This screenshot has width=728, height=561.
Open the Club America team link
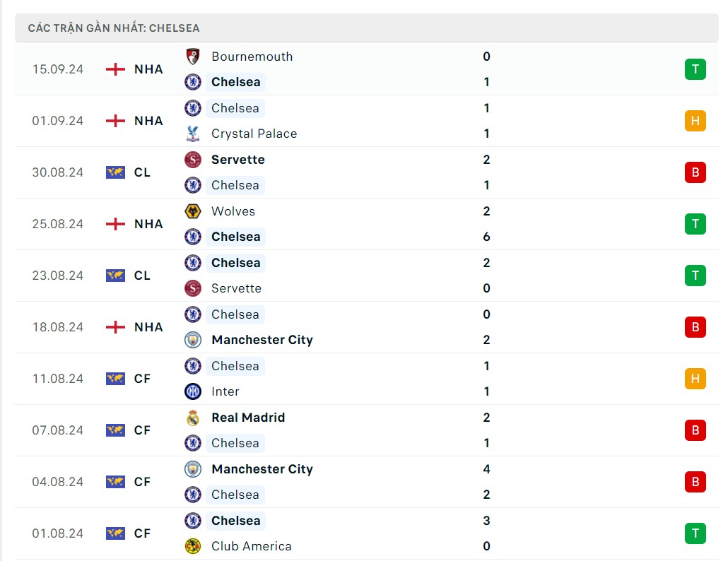[252, 546]
